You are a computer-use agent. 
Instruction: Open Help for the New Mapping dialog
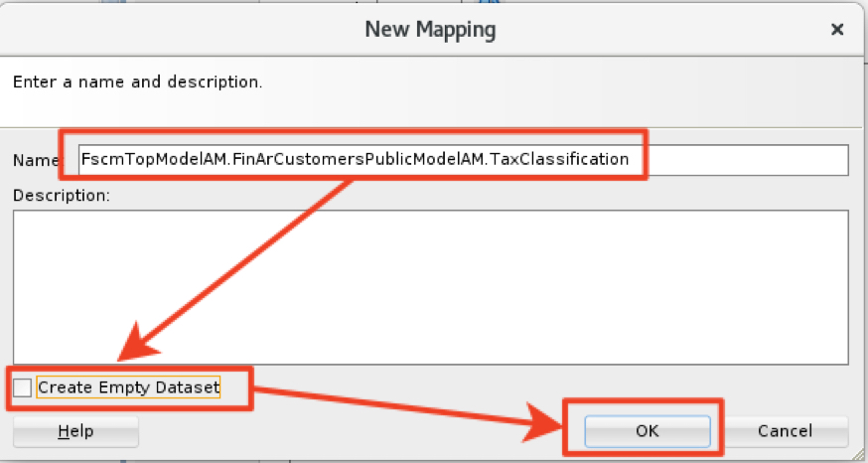(x=75, y=431)
